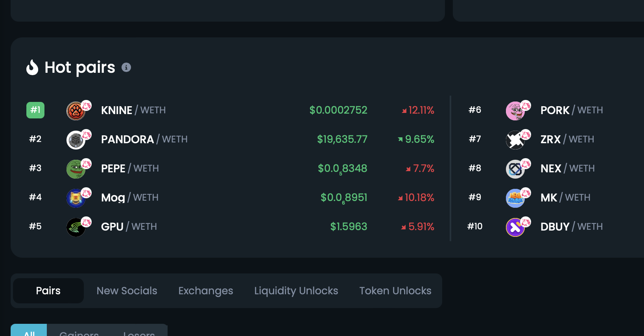Click the Hot pairs info icon
This screenshot has height=336, width=644.
[x=126, y=67]
